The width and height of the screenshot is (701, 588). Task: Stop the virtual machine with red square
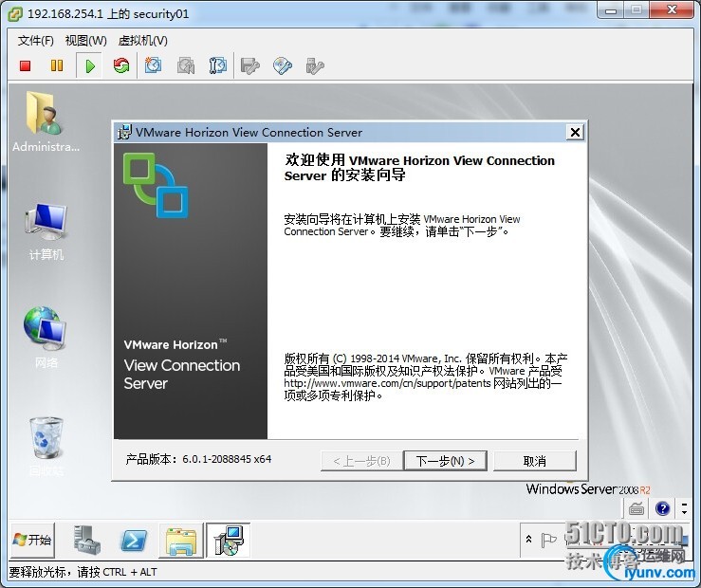click(25, 66)
